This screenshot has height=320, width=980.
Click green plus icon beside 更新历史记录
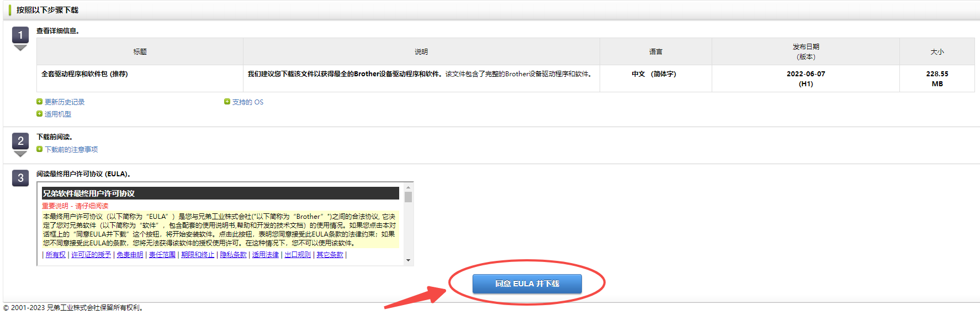[39, 102]
